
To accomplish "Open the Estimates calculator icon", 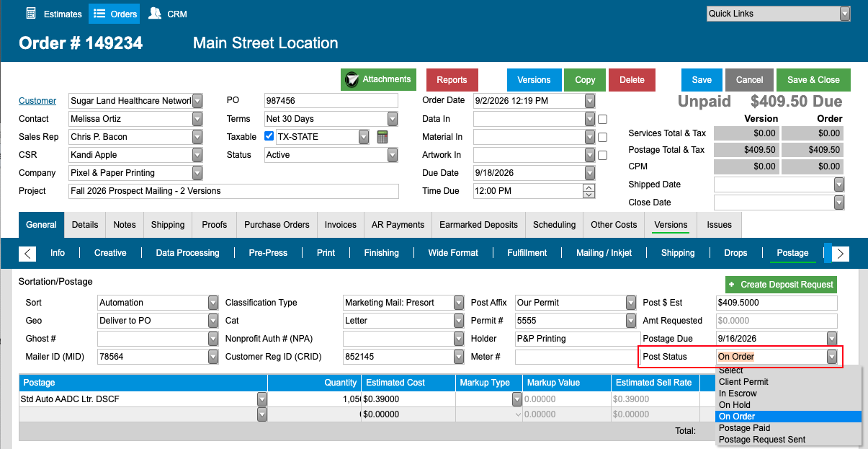I will click(x=31, y=13).
